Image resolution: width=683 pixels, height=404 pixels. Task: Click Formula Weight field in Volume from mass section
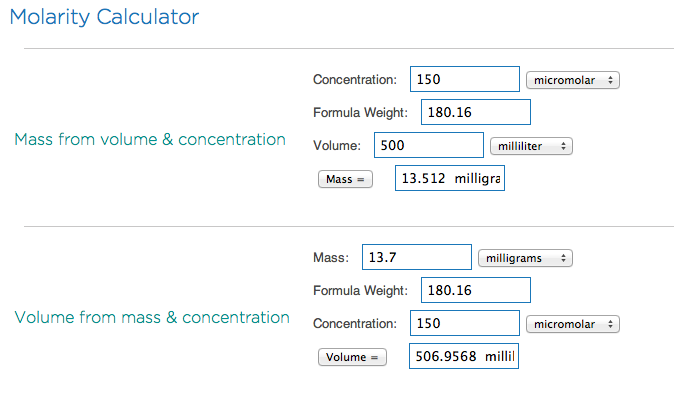[x=475, y=290]
